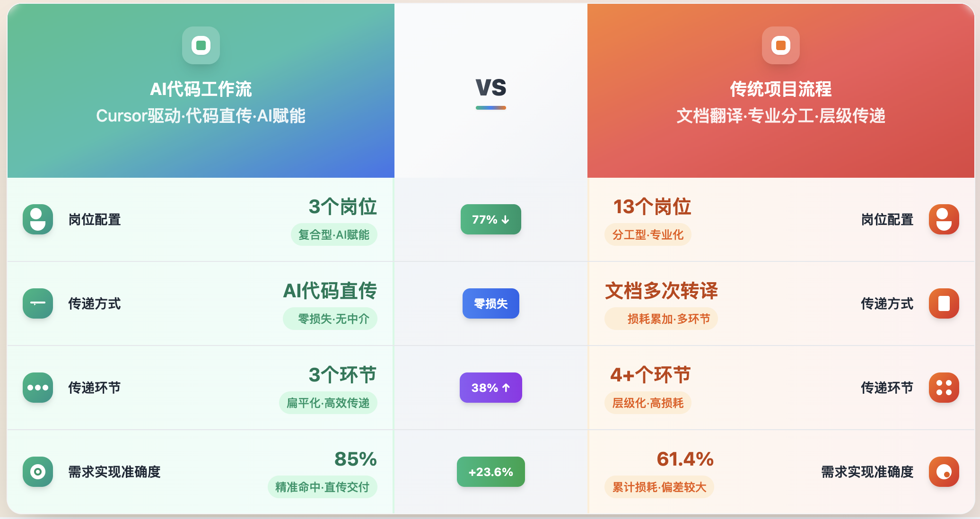Image resolution: width=980 pixels, height=519 pixels.
Task: Click the orange 传递环节 four-dots icon
Action: (944, 388)
